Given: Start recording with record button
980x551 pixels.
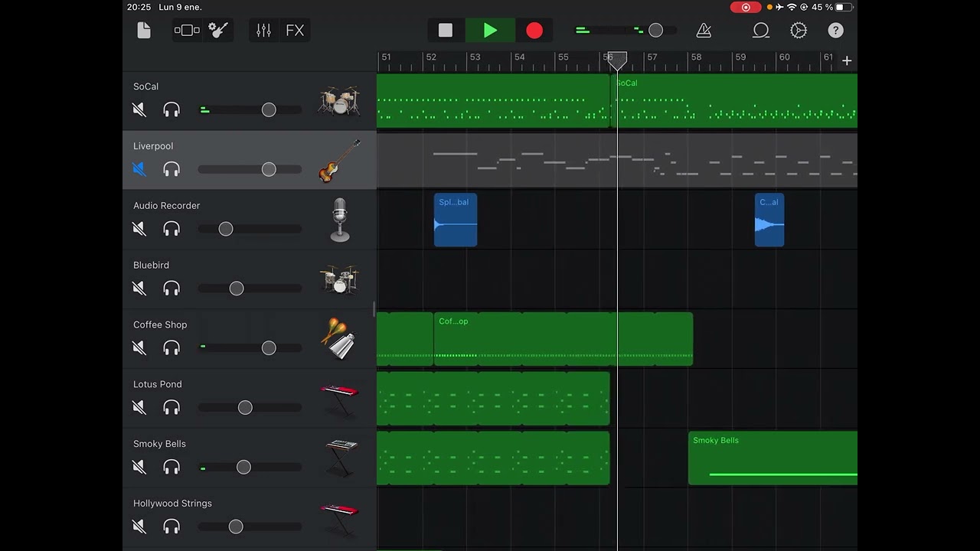Looking at the screenshot, I should point(534,31).
